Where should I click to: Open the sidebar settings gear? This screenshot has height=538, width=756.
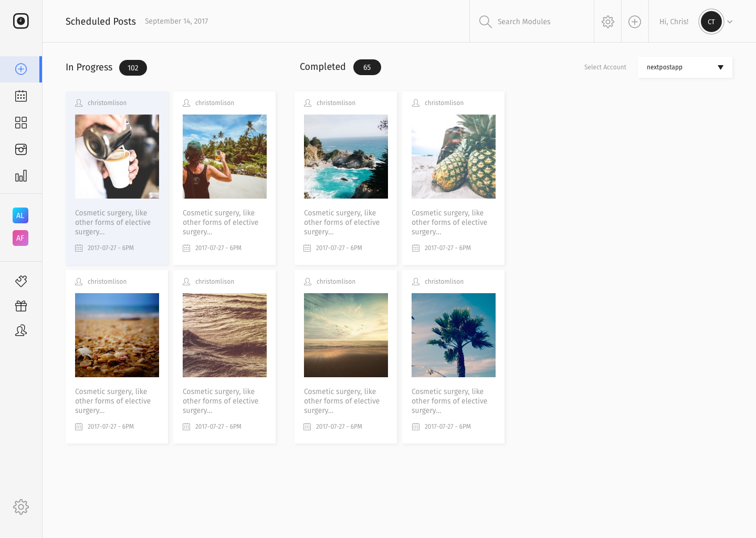21,506
